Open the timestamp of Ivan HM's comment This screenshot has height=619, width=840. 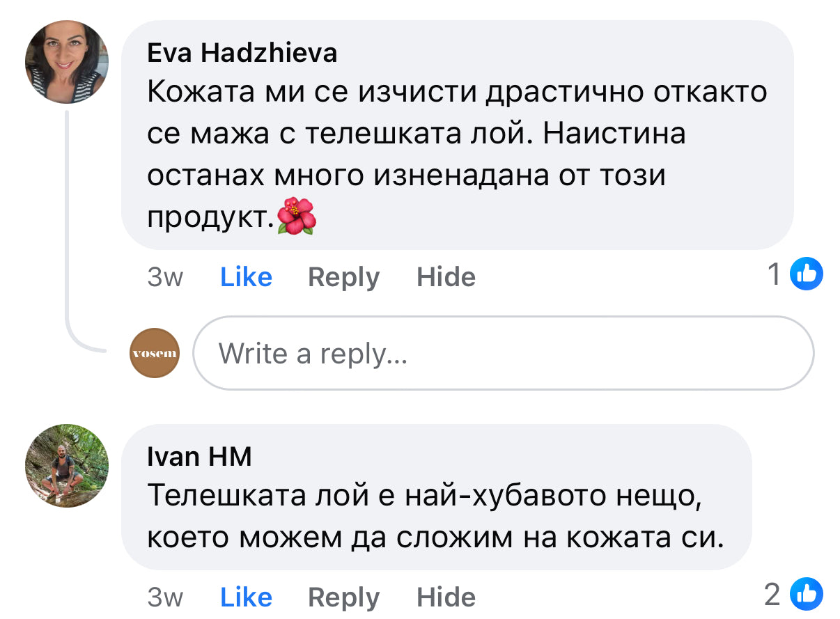point(165,597)
